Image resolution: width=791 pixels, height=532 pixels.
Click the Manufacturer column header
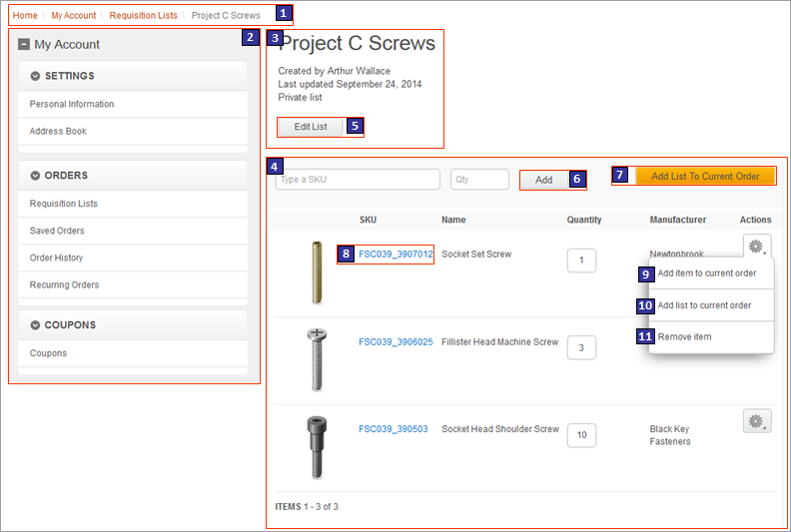pyautogui.click(x=678, y=220)
